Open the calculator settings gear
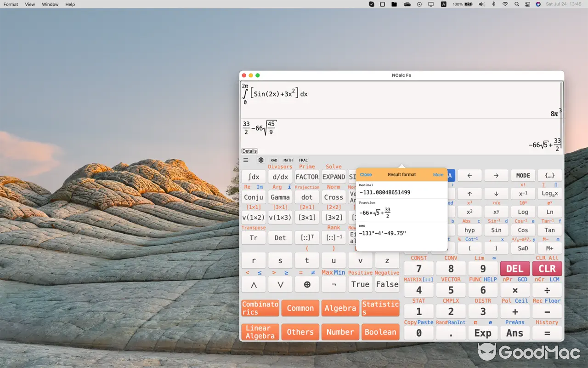The height and width of the screenshot is (368, 588). [261, 160]
